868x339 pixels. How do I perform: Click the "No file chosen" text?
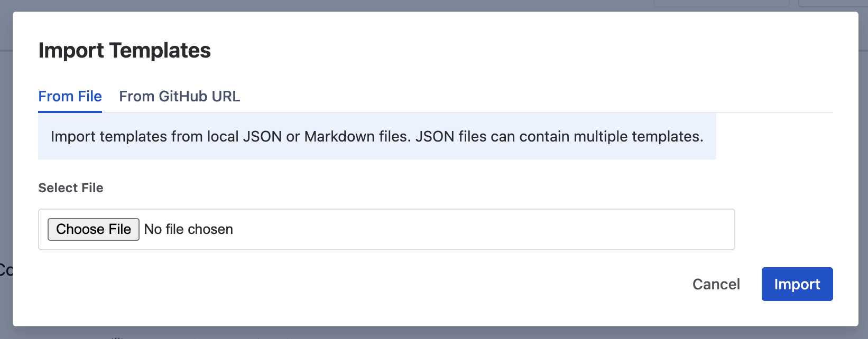[189, 229]
